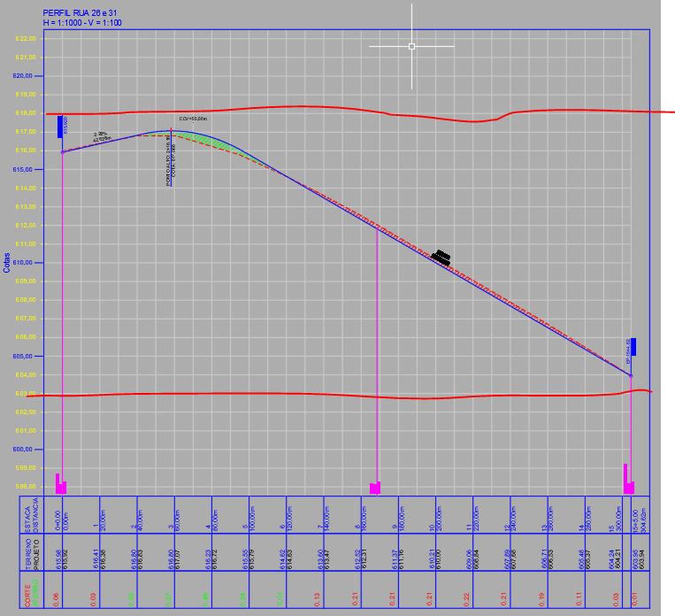
Task: Click the 620,00 elevation label
Action: [23, 76]
